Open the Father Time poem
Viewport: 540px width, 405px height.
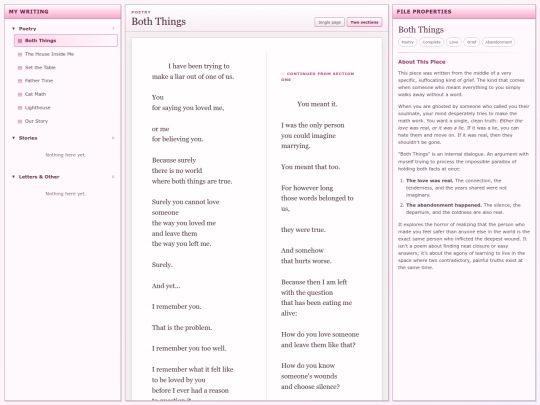pos(66,81)
